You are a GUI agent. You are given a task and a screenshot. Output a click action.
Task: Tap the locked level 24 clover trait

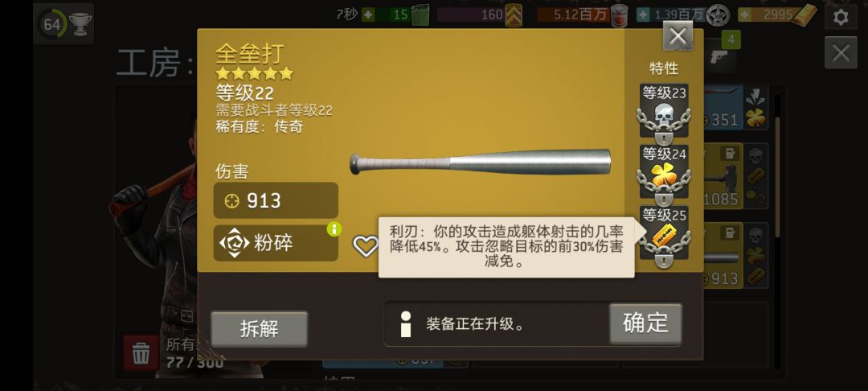pyautogui.click(x=664, y=175)
